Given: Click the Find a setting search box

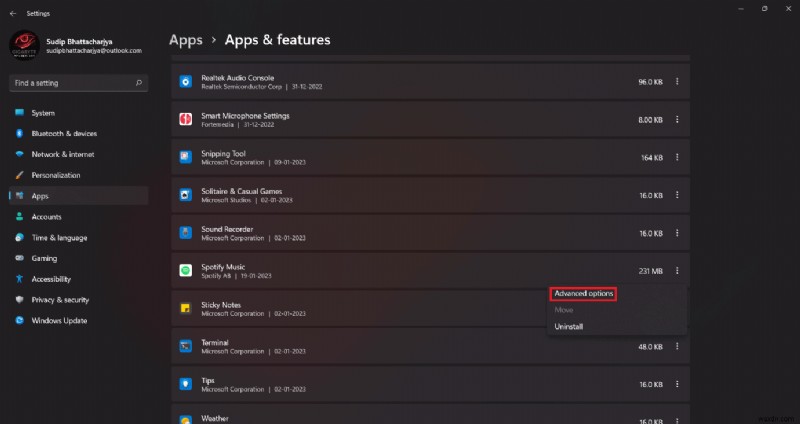Looking at the screenshot, I should coord(79,83).
